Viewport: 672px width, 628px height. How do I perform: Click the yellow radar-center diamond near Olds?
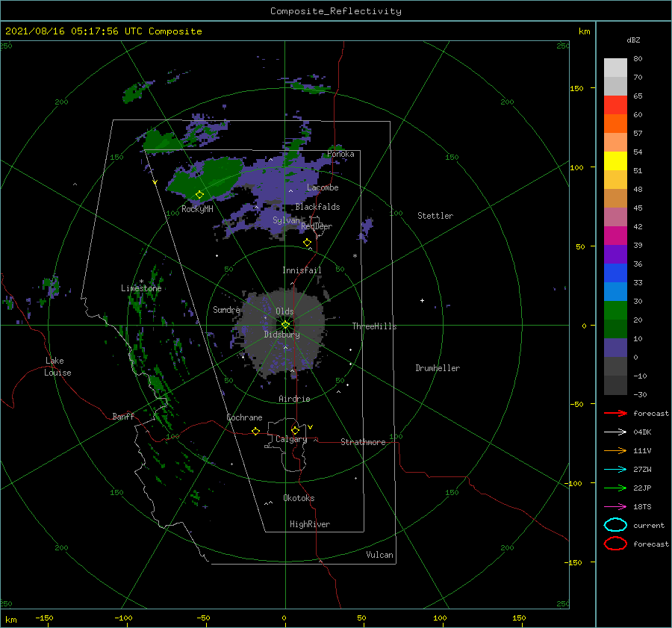tap(285, 325)
